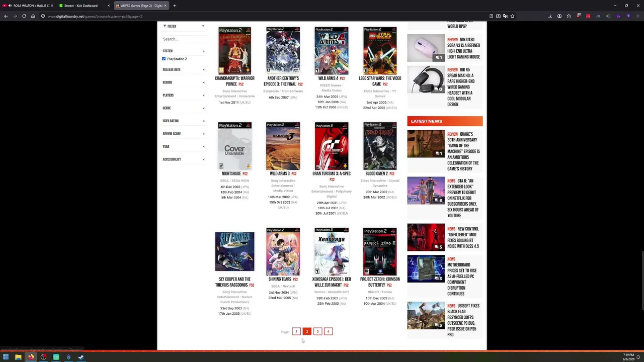Expand the Accessibility filter
This screenshot has width=644, height=362.
click(x=183, y=159)
